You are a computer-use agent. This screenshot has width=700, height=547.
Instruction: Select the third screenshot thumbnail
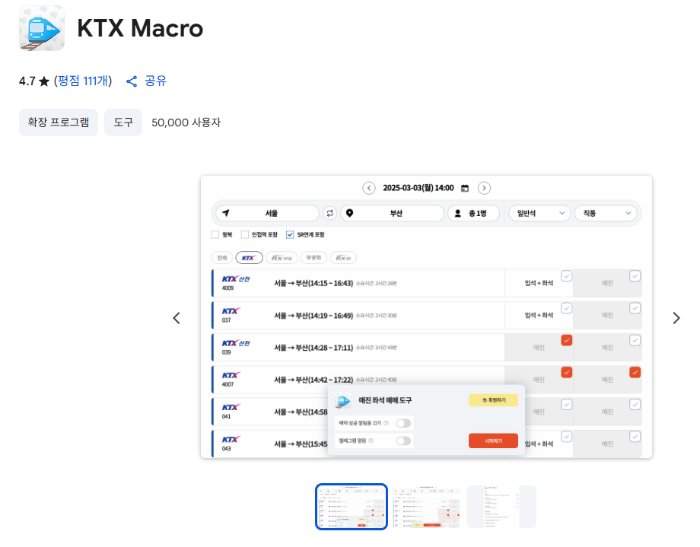[x=501, y=507]
